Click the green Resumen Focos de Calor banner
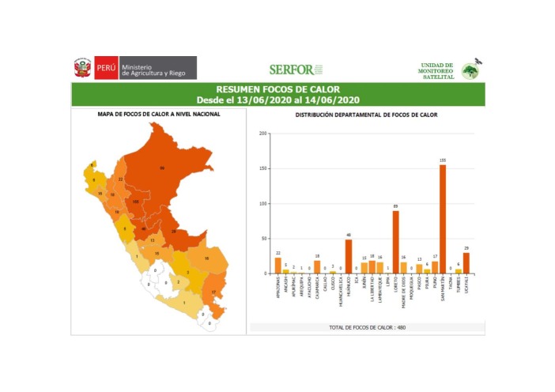 tap(277, 95)
